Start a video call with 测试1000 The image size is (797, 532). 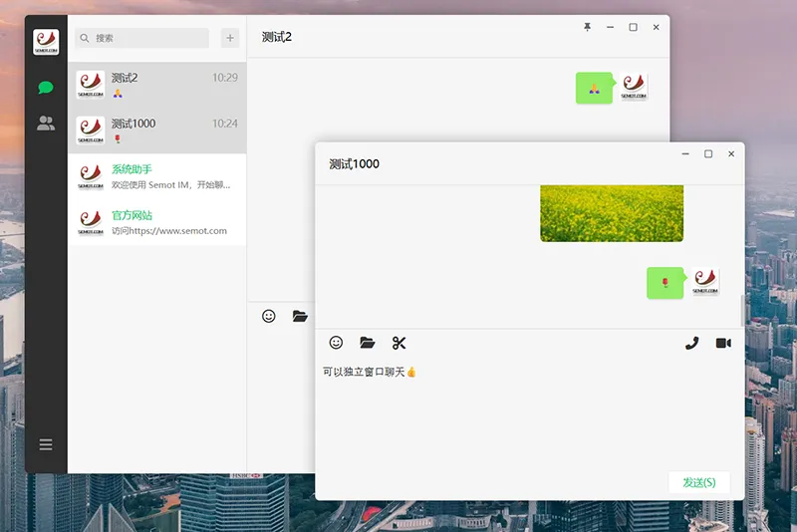pos(723,343)
